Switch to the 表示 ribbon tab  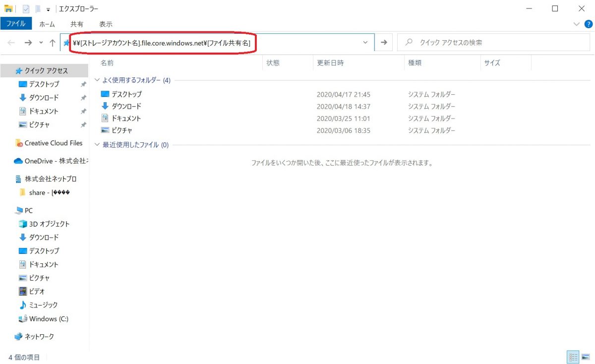click(x=106, y=24)
